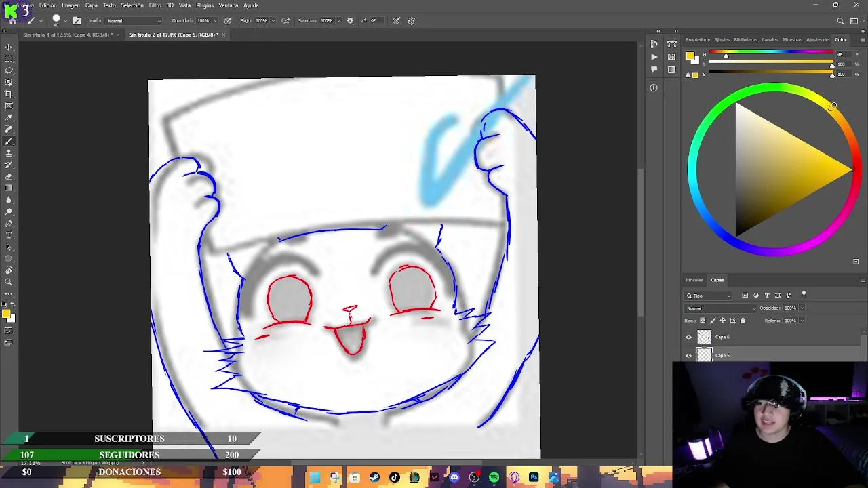The image size is (868, 488).
Task: Open the Tipo layer filter dropdown
Action: pos(708,296)
